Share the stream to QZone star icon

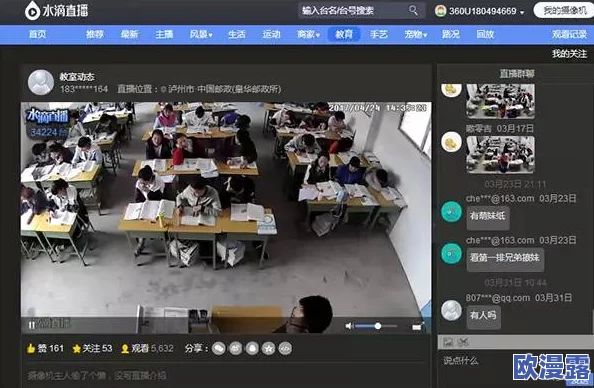click(x=269, y=348)
